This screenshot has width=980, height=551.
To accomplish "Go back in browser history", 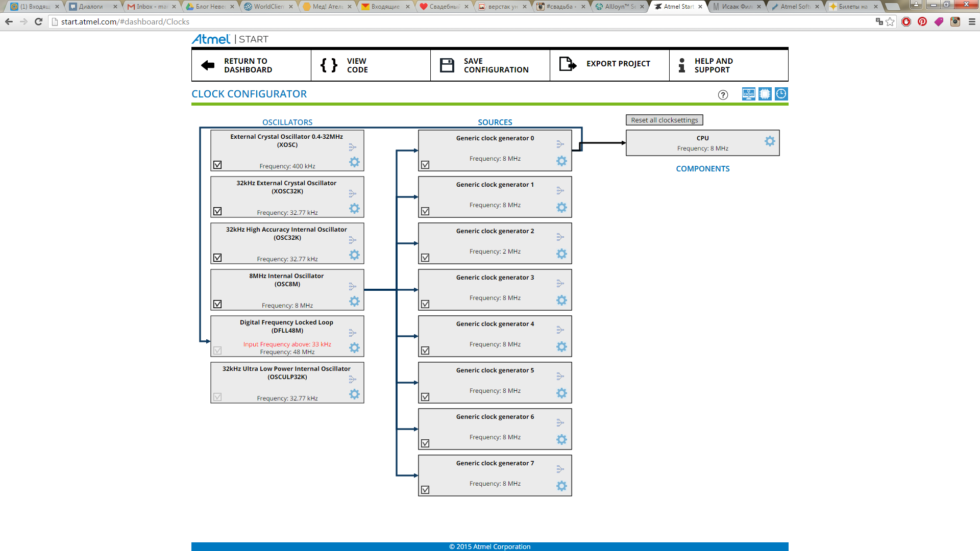I will click(9, 21).
